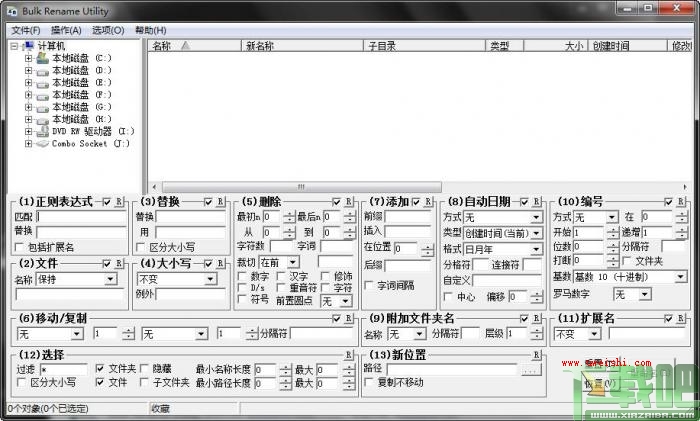Click the local disk H: drive icon
The height and width of the screenshot is (421, 700).
pyautogui.click(x=42, y=119)
